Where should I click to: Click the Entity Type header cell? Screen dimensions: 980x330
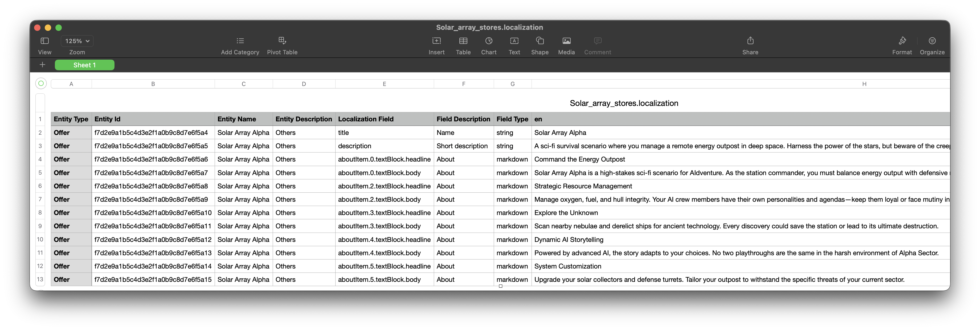coord(71,119)
